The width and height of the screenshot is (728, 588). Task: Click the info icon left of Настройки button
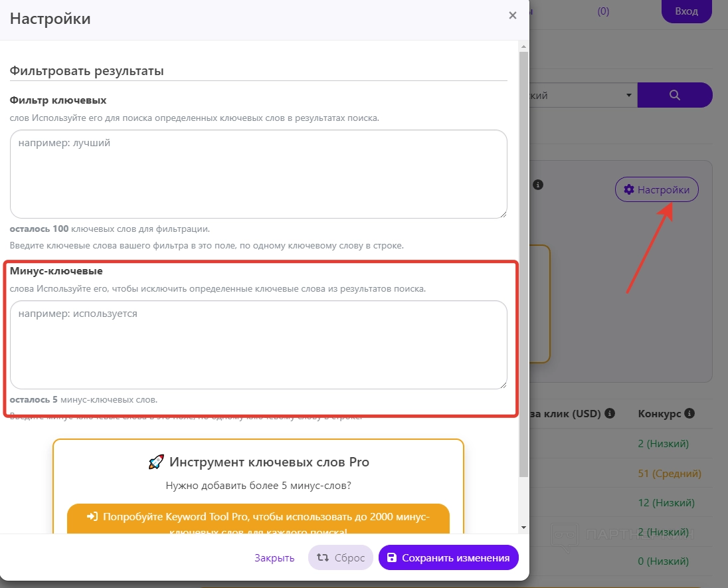coord(538,185)
